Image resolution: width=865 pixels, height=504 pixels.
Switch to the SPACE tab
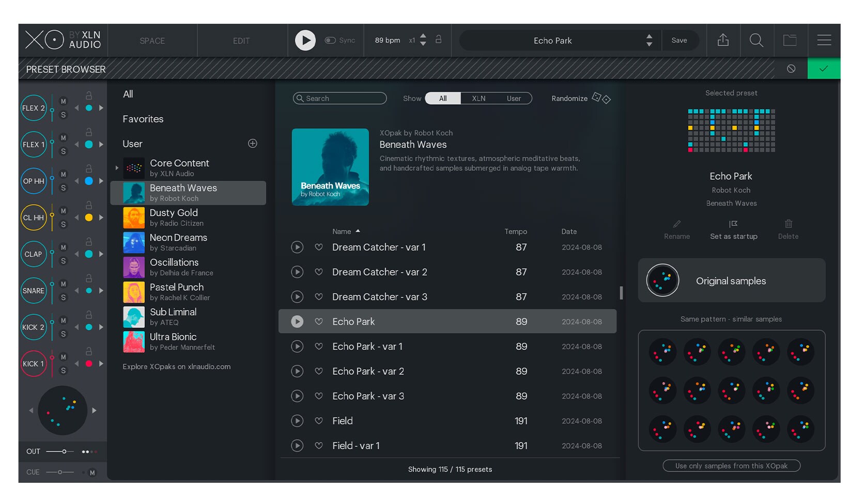[152, 41]
